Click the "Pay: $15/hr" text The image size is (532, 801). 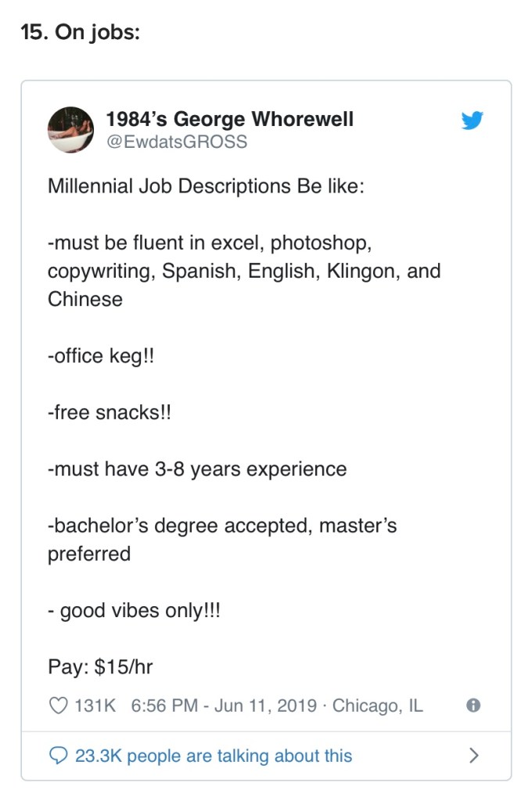[100, 667]
